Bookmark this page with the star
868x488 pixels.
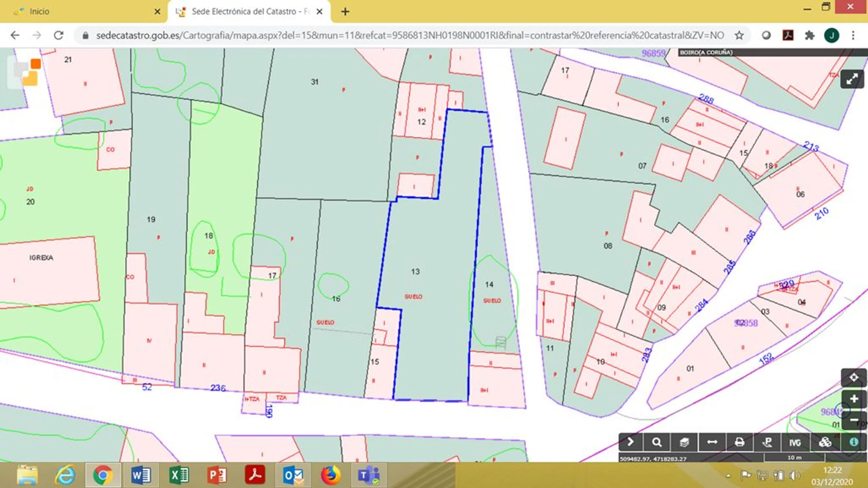tap(739, 35)
